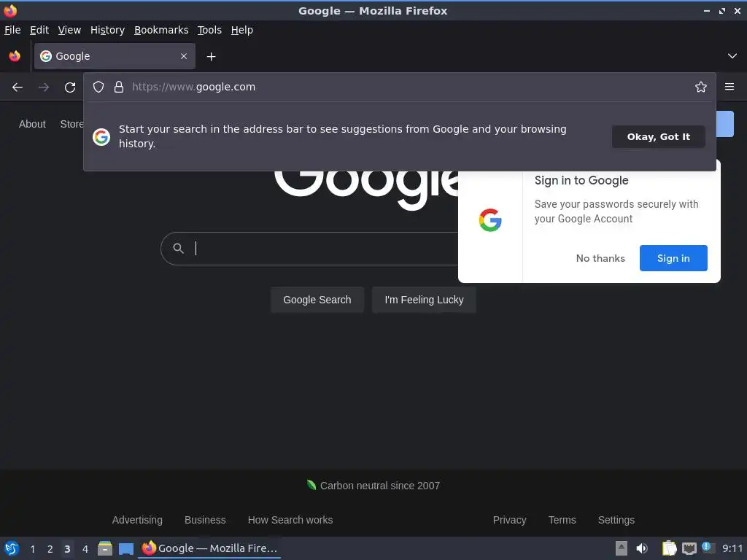The height and width of the screenshot is (560, 747).
Task: Open the Terms footer link
Action: tap(562, 520)
